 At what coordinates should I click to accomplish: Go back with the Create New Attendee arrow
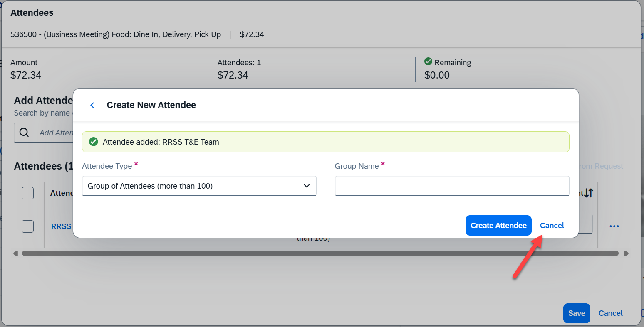[92, 105]
